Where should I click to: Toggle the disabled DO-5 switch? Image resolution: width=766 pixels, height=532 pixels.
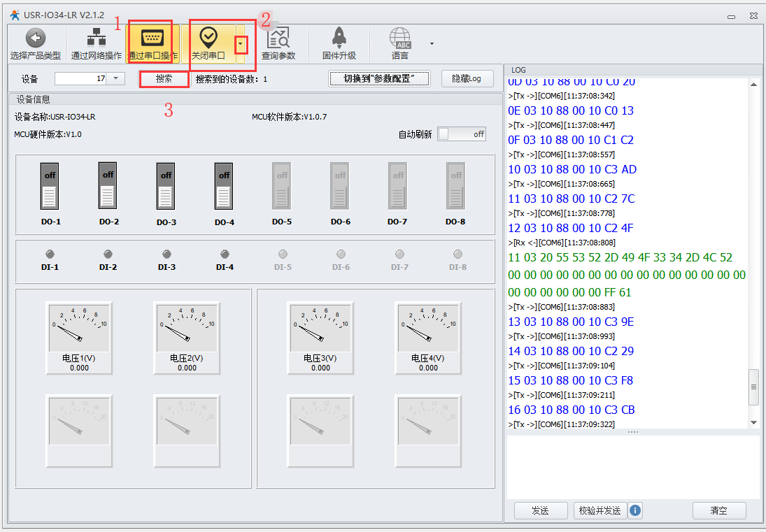(x=281, y=186)
